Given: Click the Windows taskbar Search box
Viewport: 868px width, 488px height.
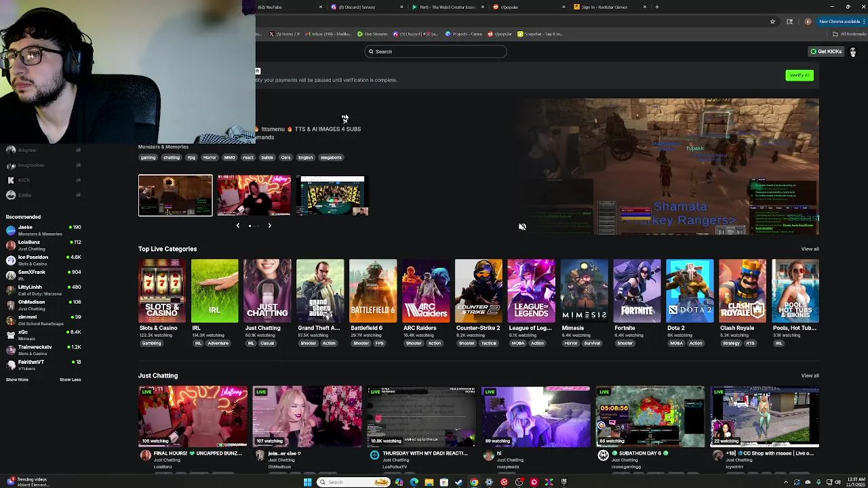Looking at the screenshot, I should tap(353, 482).
